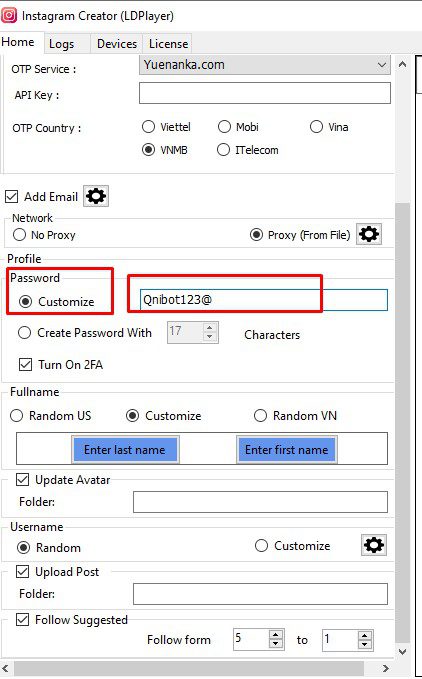Click the Instagram Creator app icon
The height and width of the screenshot is (679, 422).
pos(9,16)
